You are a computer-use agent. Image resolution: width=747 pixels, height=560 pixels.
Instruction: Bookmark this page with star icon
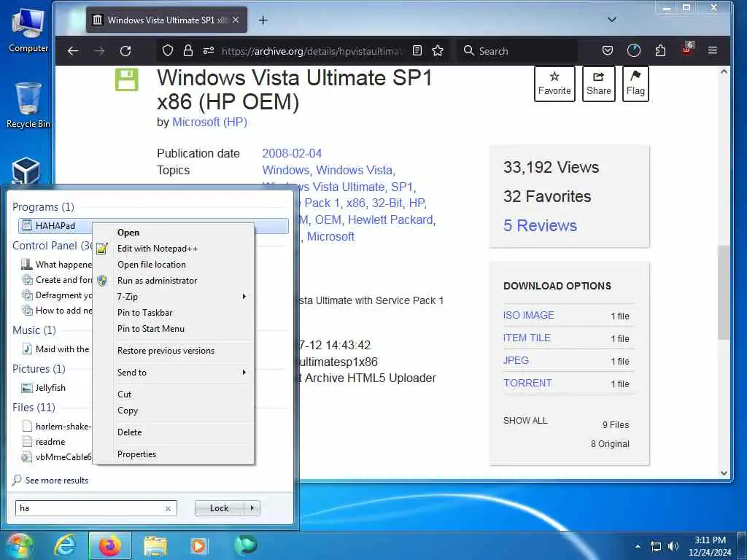pos(438,51)
